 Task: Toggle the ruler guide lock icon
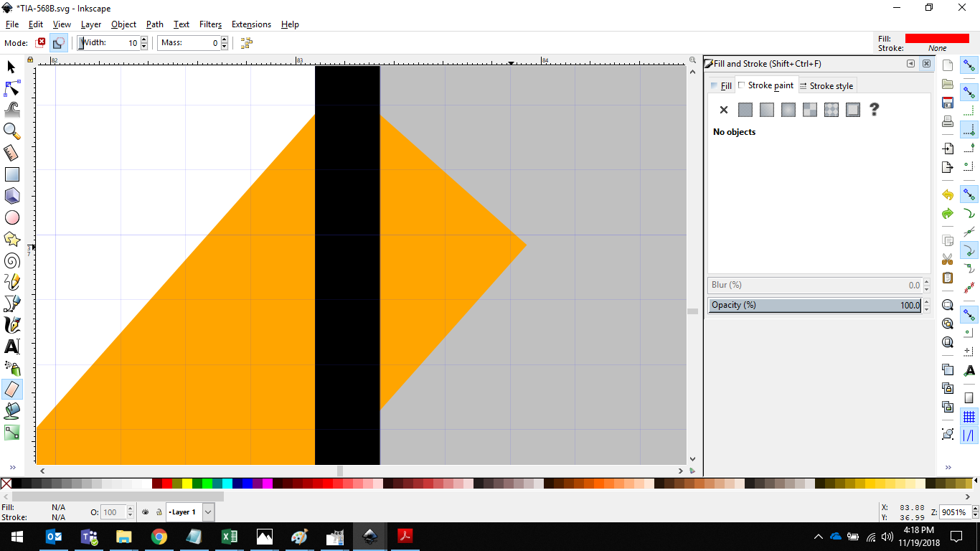coord(30,60)
